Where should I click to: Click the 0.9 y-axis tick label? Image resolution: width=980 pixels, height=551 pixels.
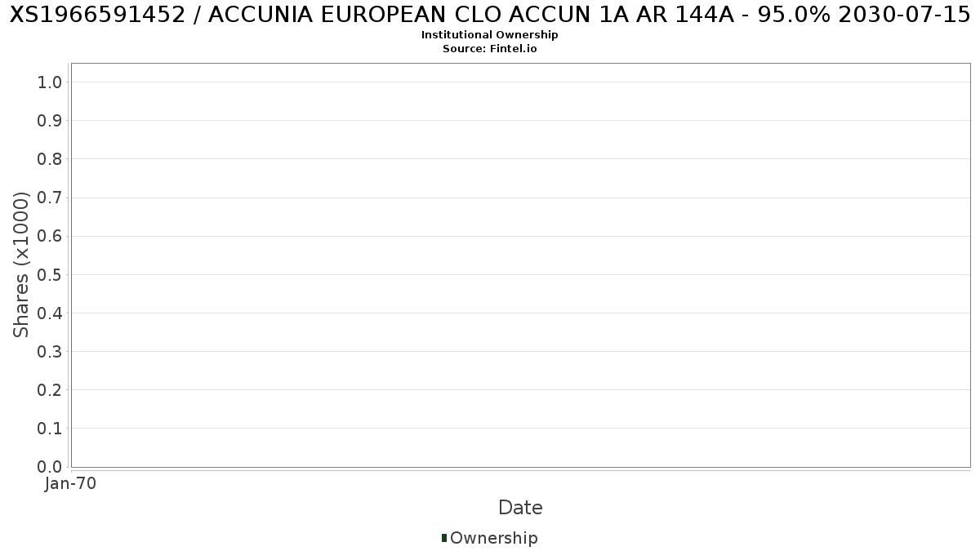pos(50,121)
